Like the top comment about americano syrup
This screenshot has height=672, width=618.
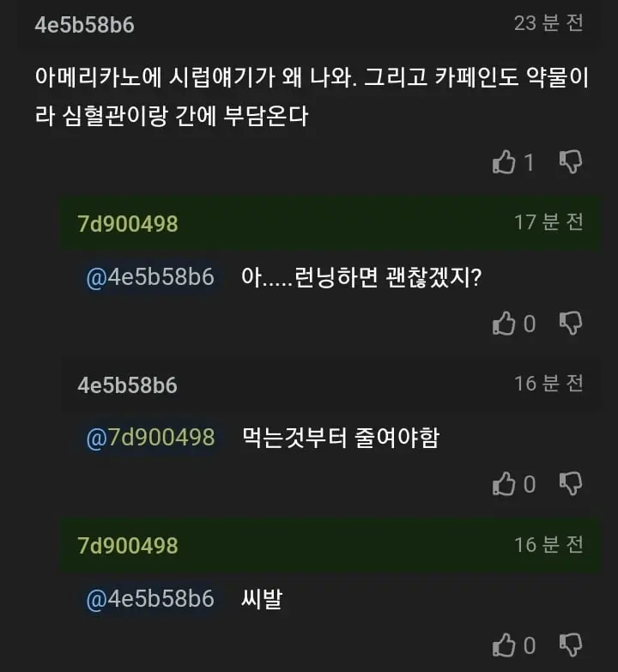click(504, 162)
